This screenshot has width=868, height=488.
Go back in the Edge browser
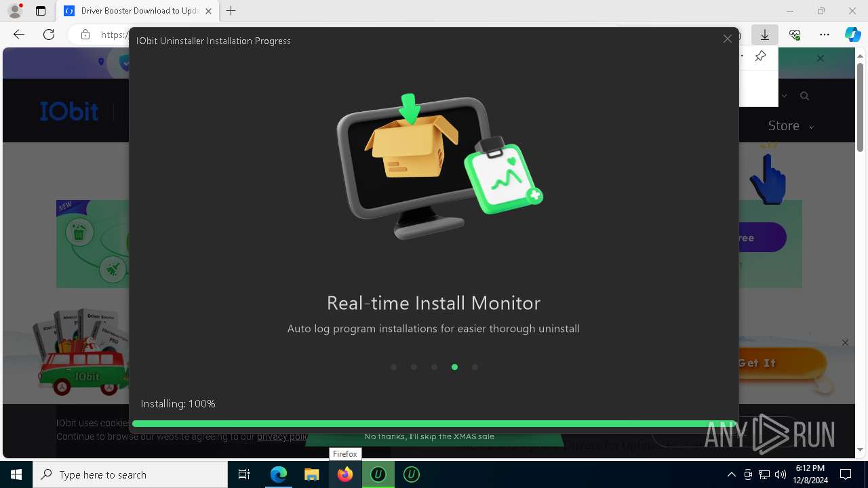(x=19, y=35)
